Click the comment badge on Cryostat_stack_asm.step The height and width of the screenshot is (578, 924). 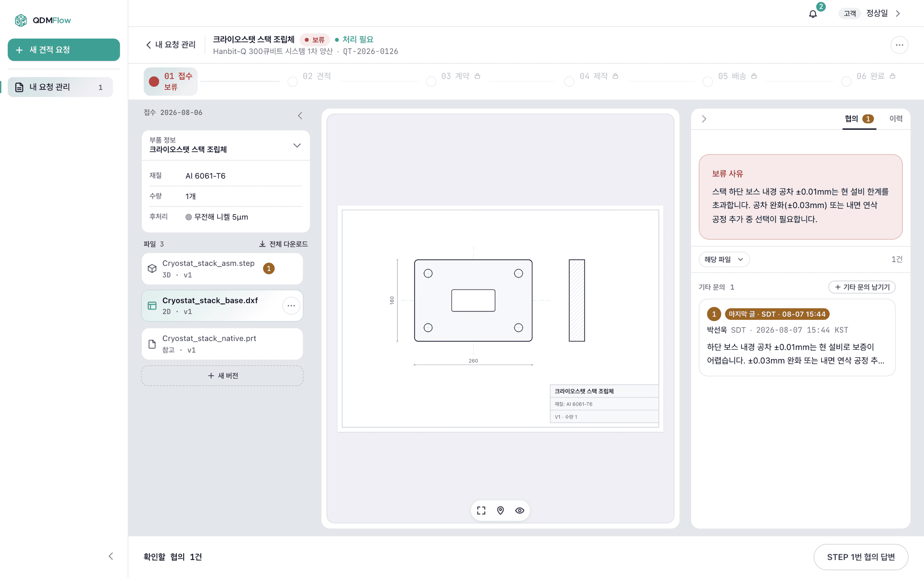(269, 269)
